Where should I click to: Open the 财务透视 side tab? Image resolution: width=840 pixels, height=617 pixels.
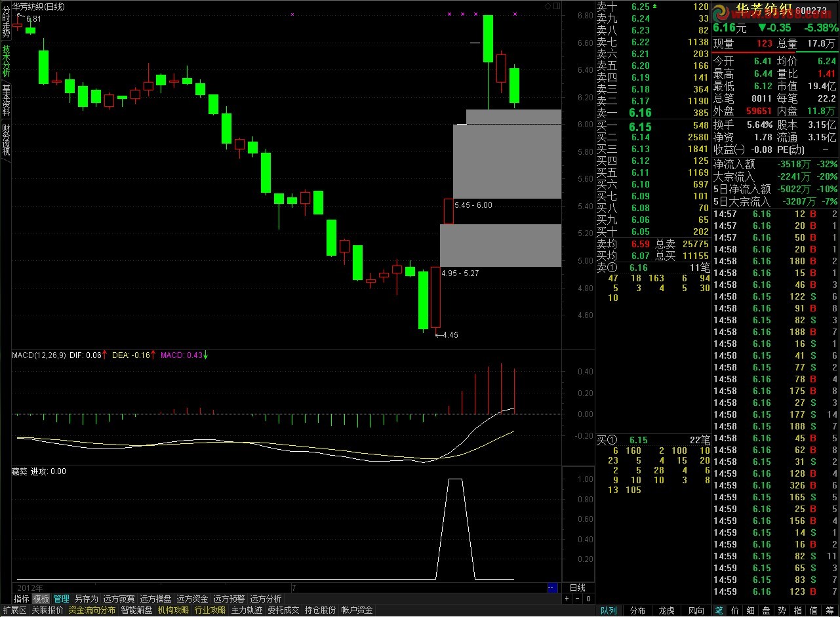click(x=6, y=140)
